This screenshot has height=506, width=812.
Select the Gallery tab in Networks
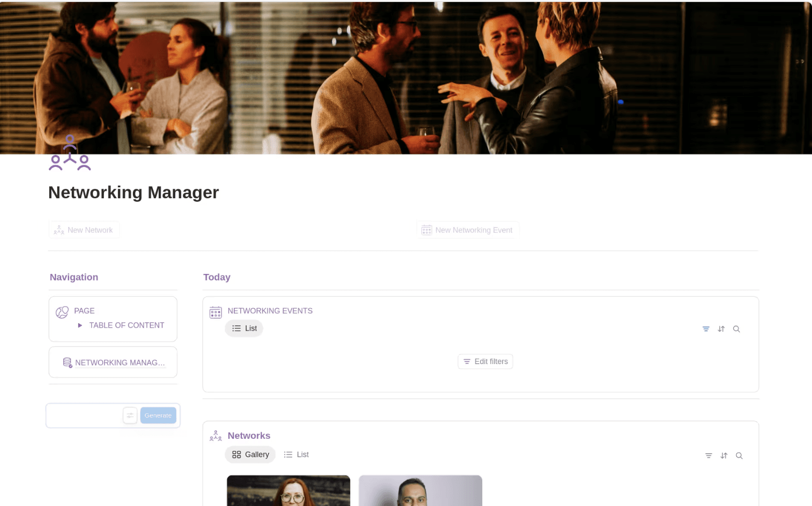[250, 454]
